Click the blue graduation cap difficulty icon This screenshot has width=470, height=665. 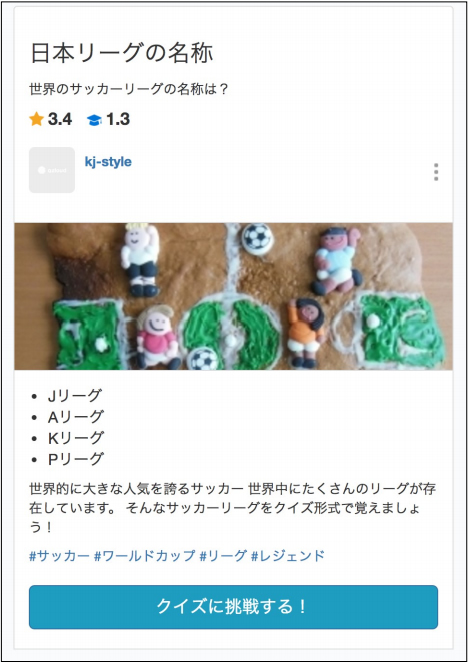[x=94, y=120]
